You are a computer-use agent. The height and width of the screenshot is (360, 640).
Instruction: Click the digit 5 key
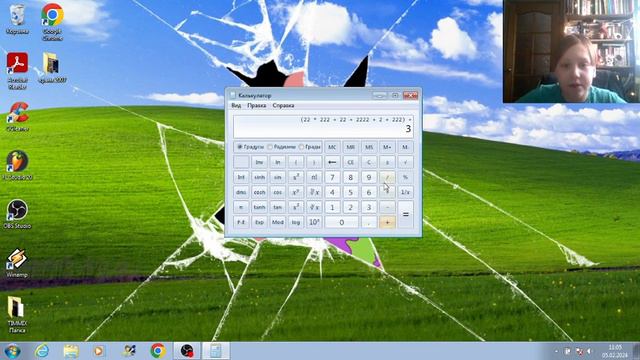[x=351, y=192]
